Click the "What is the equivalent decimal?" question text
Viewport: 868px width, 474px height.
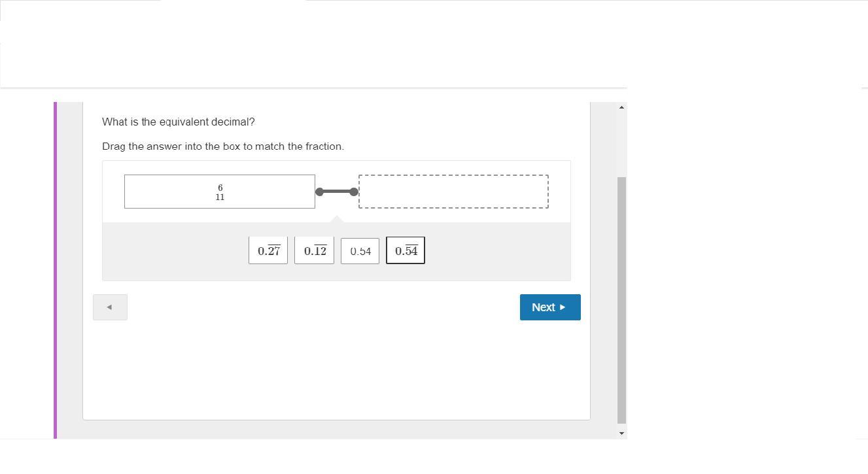179,122
